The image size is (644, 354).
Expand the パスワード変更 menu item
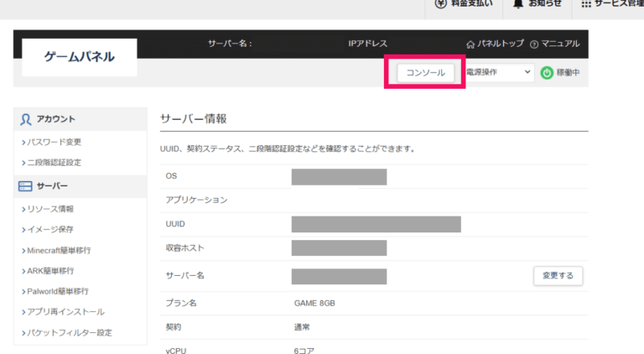pyautogui.click(x=54, y=142)
